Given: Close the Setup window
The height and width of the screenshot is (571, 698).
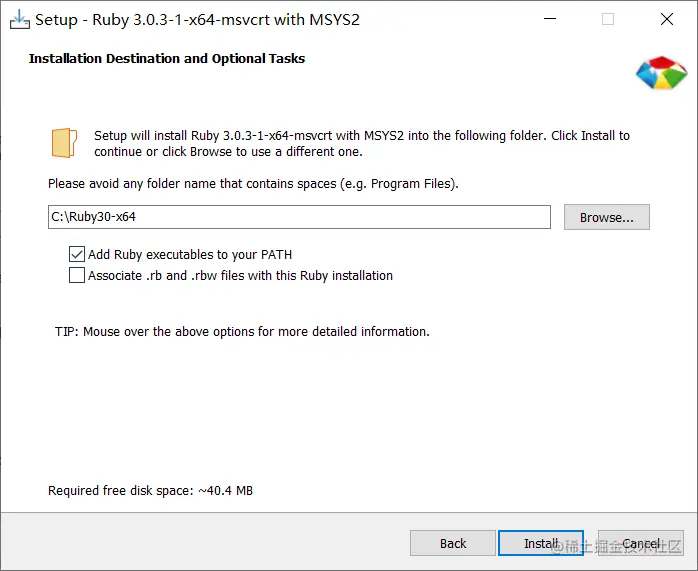Looking at the screenshot, I should click(667, 19).
